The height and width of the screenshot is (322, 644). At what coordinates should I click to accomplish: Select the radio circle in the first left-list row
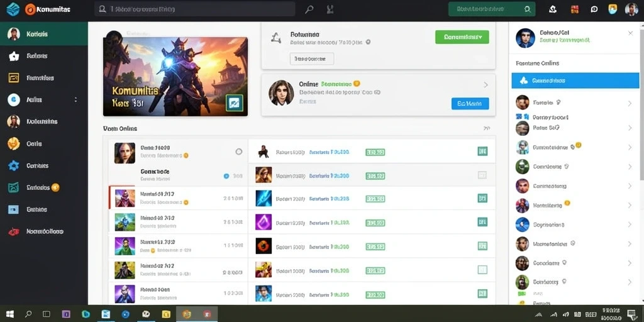238,152
